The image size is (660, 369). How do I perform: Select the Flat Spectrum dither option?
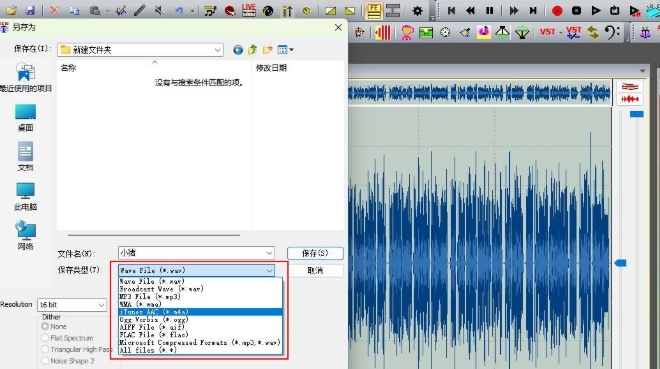tap(45, 338)
